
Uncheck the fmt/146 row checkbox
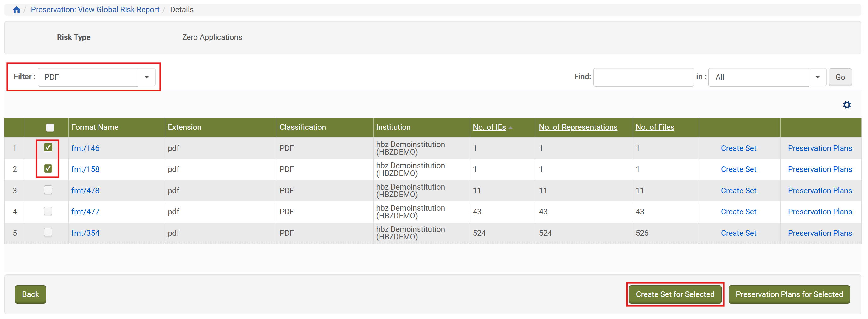point(48,147)
